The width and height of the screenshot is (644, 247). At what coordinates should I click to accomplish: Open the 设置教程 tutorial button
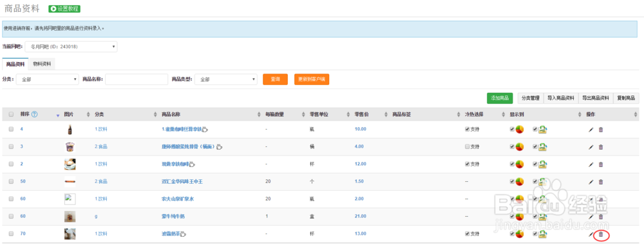64,8
